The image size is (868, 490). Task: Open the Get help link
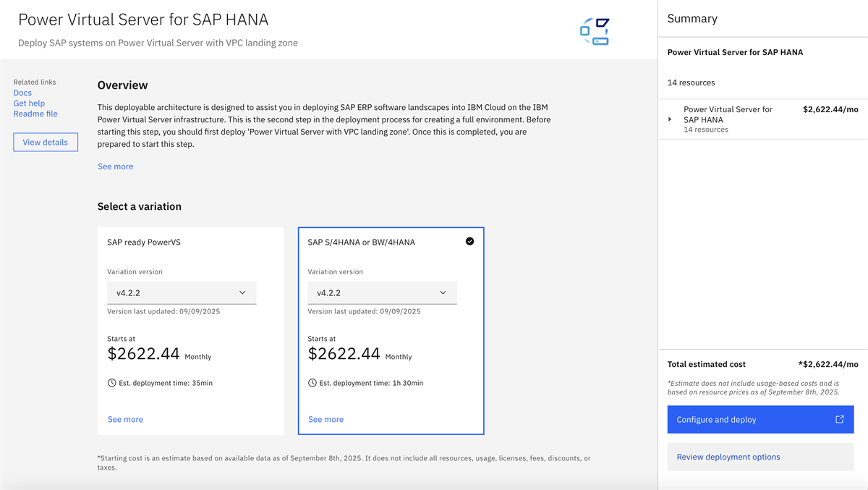click(29, 104)
